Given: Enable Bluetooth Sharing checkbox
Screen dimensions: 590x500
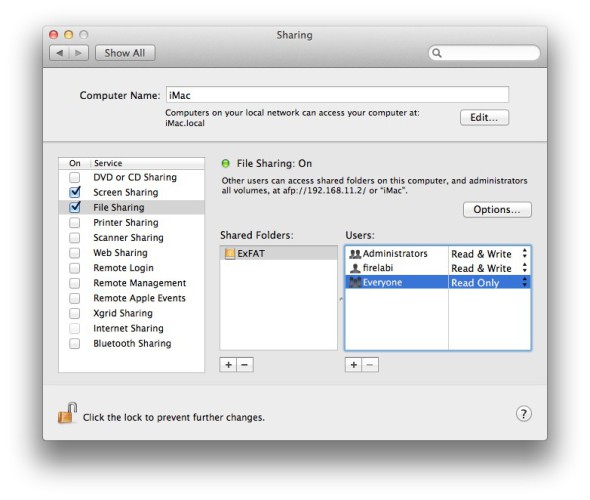Looking at the screenshot, I should click(x=75, y=343).
